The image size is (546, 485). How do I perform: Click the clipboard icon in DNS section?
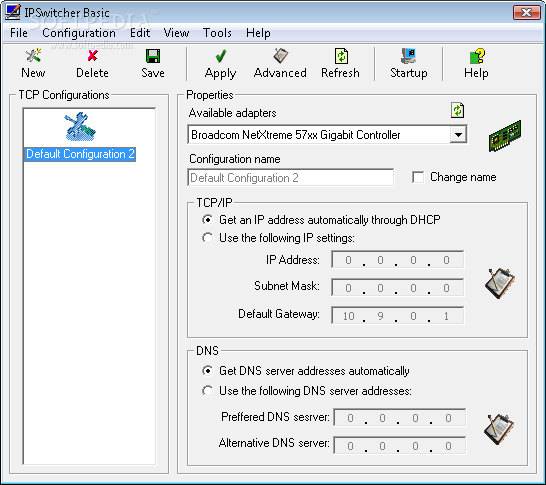499,429
